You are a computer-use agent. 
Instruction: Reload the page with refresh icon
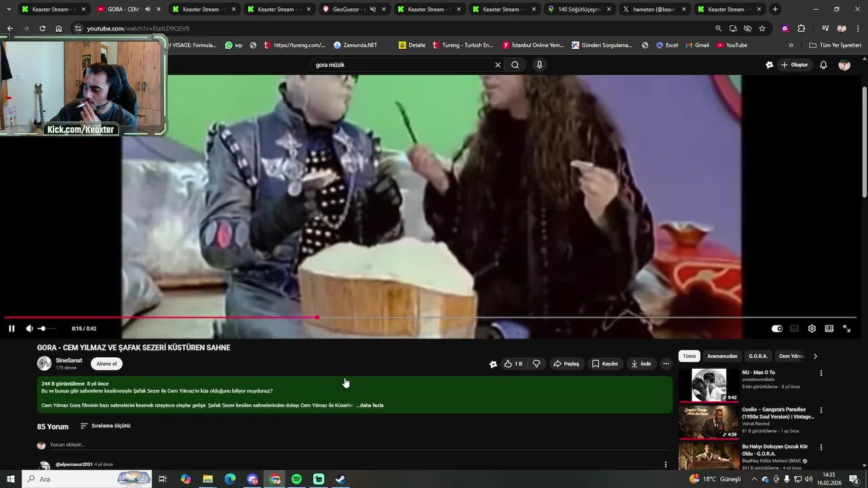pyautogui.click(x=42, y=28)
